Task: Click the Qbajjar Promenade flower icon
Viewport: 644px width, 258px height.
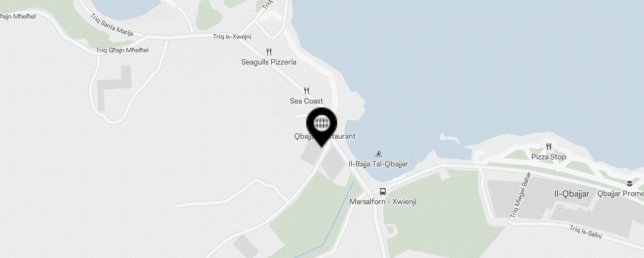Action: tap(630, 184)
